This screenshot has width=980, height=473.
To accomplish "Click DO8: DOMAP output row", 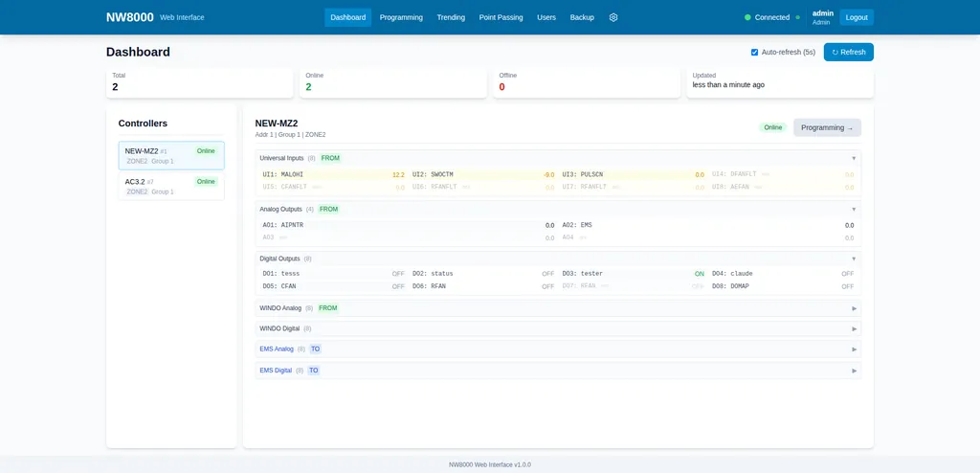I will pos(783,286).
